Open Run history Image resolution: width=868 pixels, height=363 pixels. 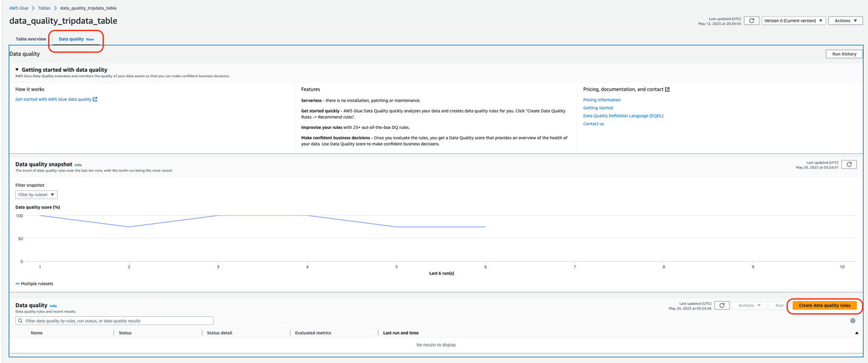[x=844, y=54]
